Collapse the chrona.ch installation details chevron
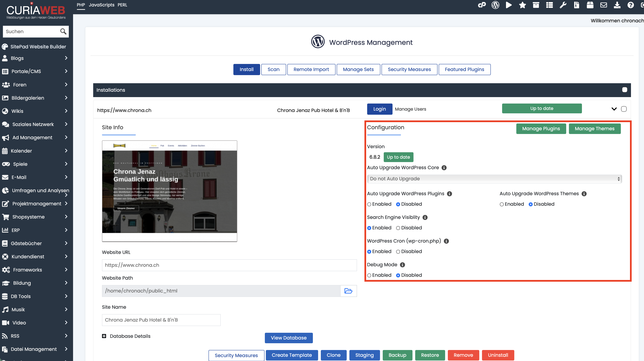This screenshot has height=361, width=644. [x=614, y=109]
